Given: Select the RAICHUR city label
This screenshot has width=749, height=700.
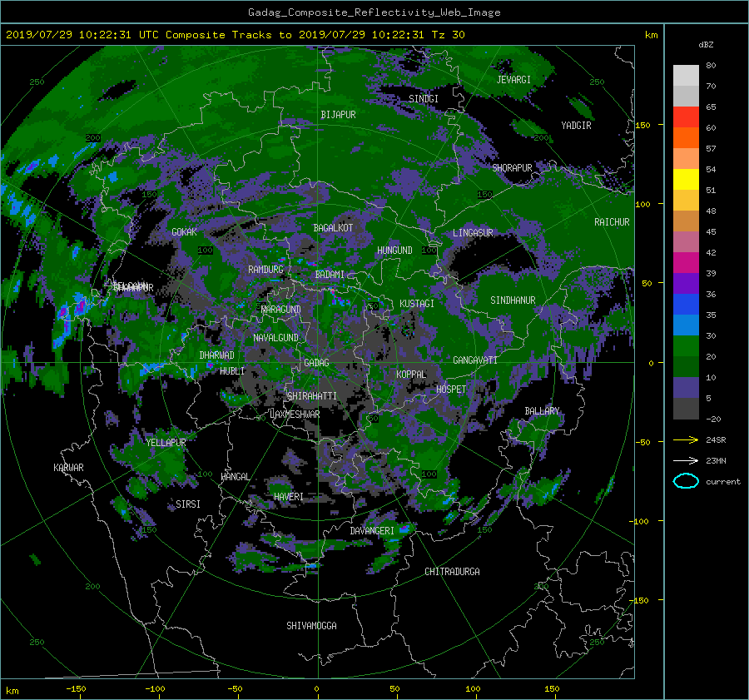Looking at the screenshot, I should click(612, 222).
